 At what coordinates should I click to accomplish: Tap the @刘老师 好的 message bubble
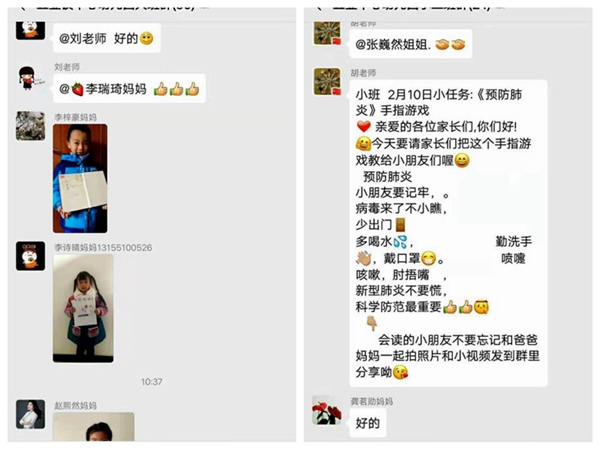[107, 38]
